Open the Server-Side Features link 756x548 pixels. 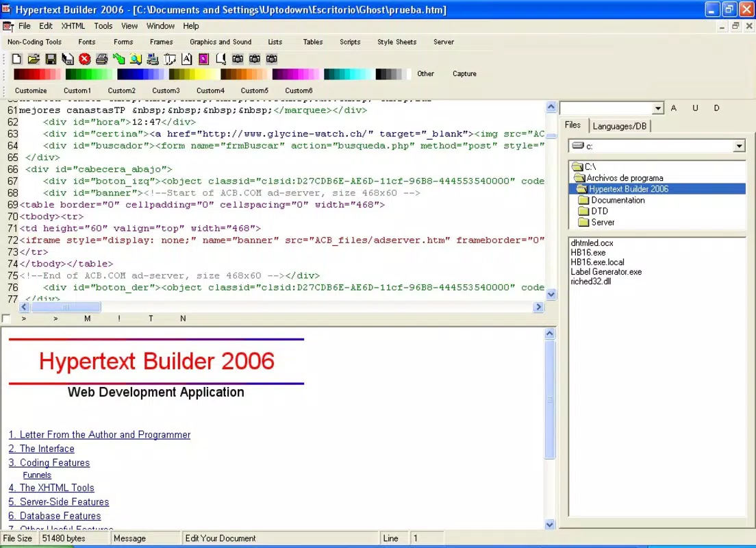click(59, 501)
